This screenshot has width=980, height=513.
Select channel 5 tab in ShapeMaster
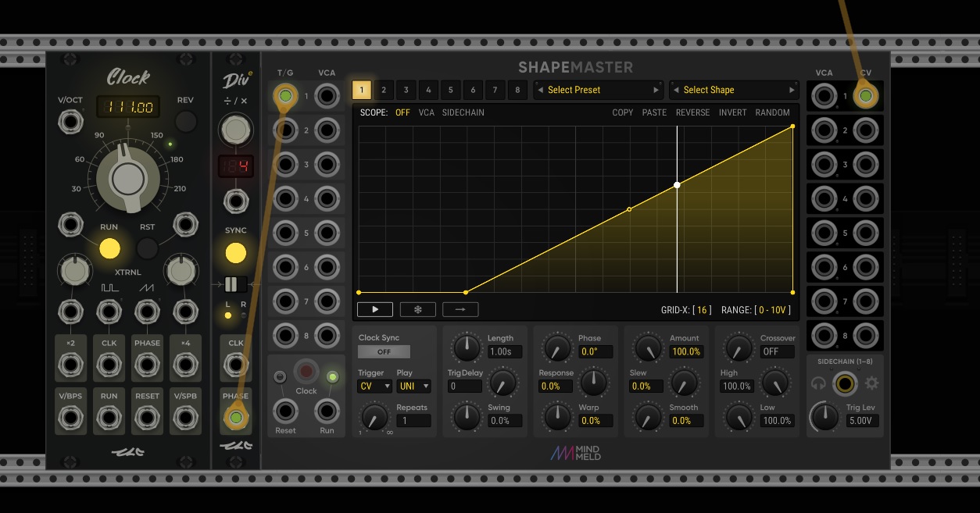click(x=451, y=90)
